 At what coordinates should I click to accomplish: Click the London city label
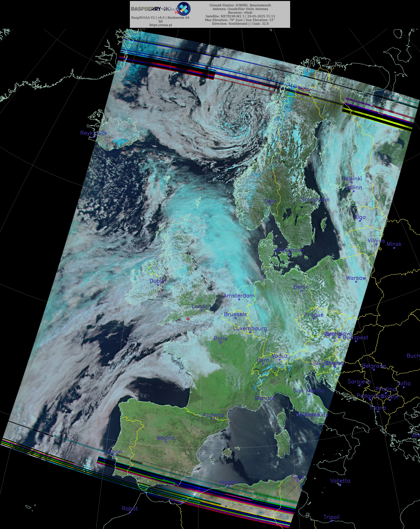pyautogui.click(x=201, y=306)
